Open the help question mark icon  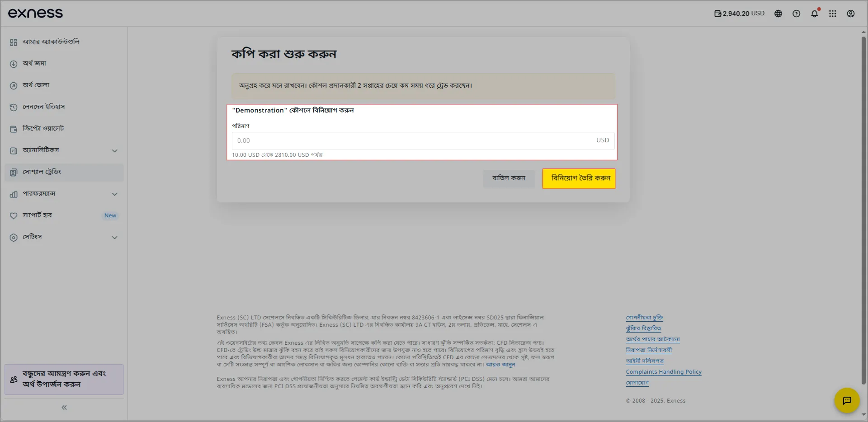pyautogui.click(x=796, y=14)
